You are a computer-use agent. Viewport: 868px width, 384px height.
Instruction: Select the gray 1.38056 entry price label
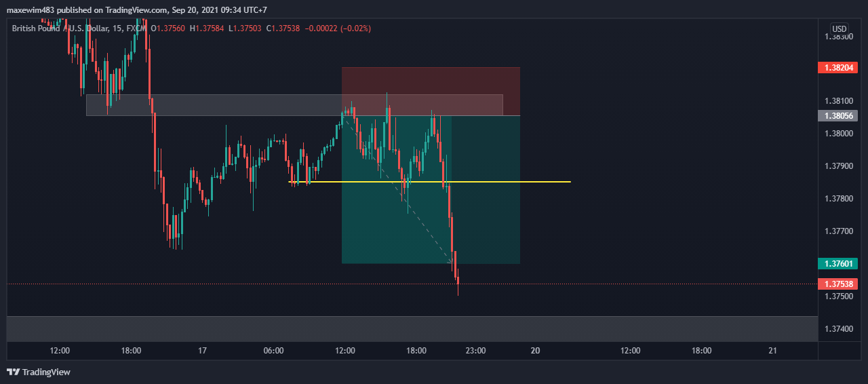point(839,116)
